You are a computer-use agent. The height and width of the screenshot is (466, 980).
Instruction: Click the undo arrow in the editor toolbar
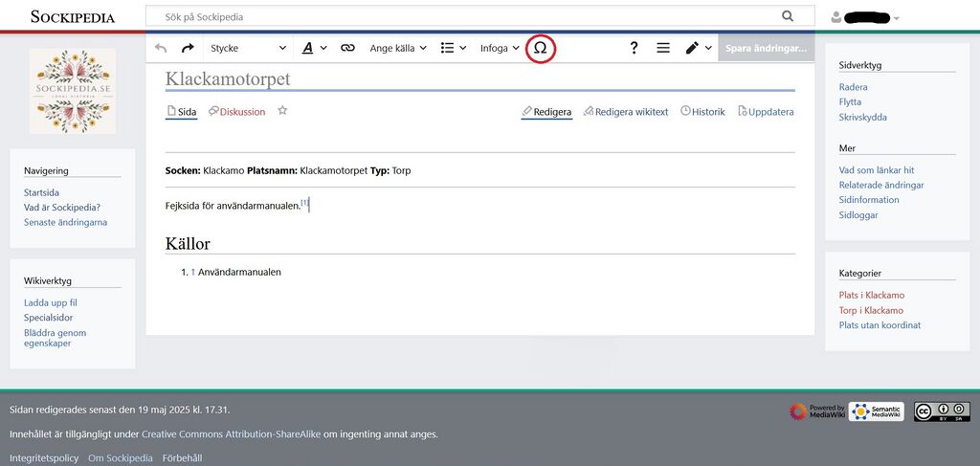pyautogui.click(x=161, y=48)
